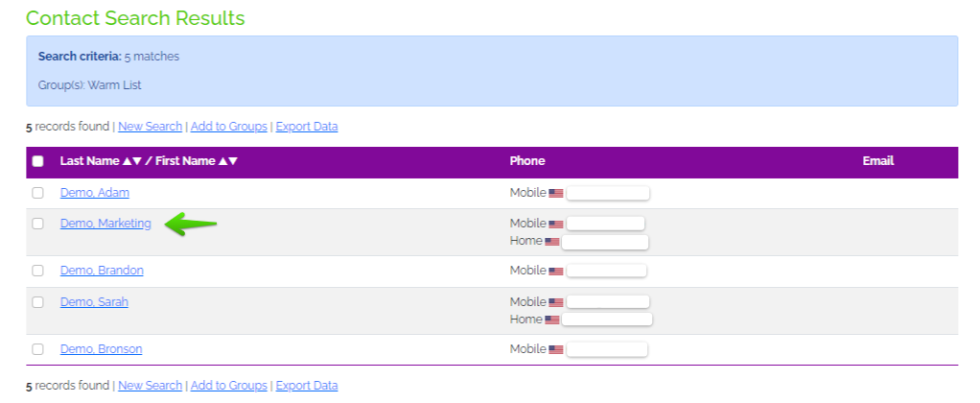The image size is (980, 403).
Task: Sort First Name descending with down arrow
Action: [x=233, y=161]
